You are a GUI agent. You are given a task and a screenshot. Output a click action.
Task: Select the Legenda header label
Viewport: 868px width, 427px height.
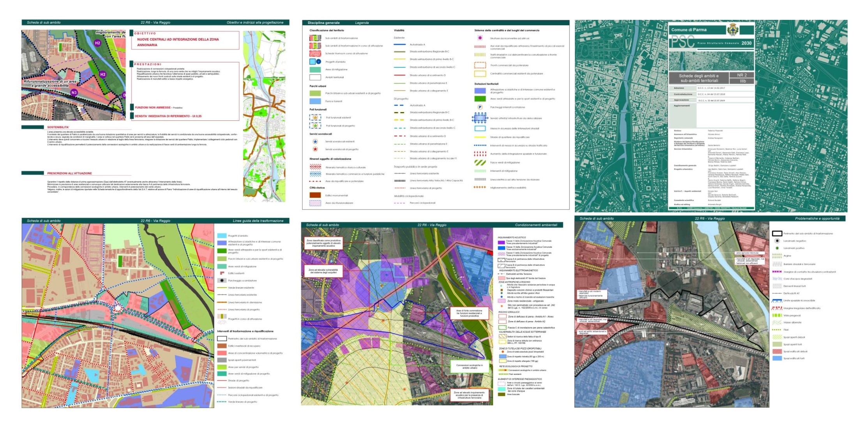(362, 23)
